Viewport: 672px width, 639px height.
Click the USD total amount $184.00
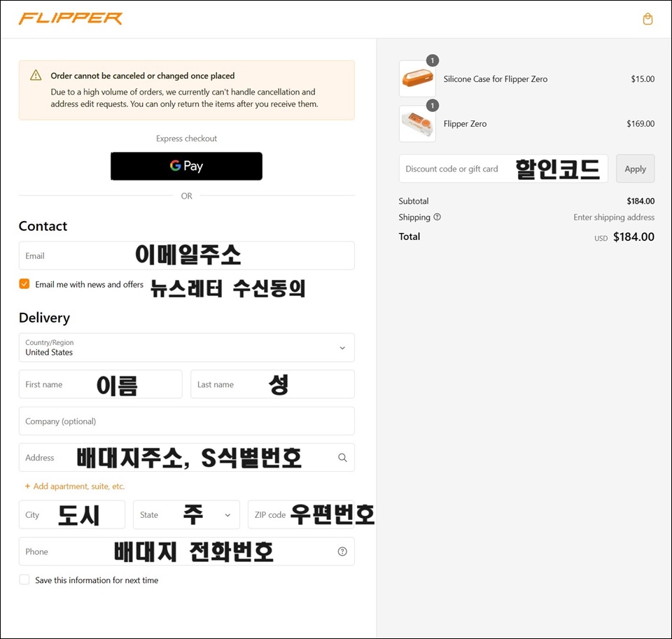click(x=633, y=237)
